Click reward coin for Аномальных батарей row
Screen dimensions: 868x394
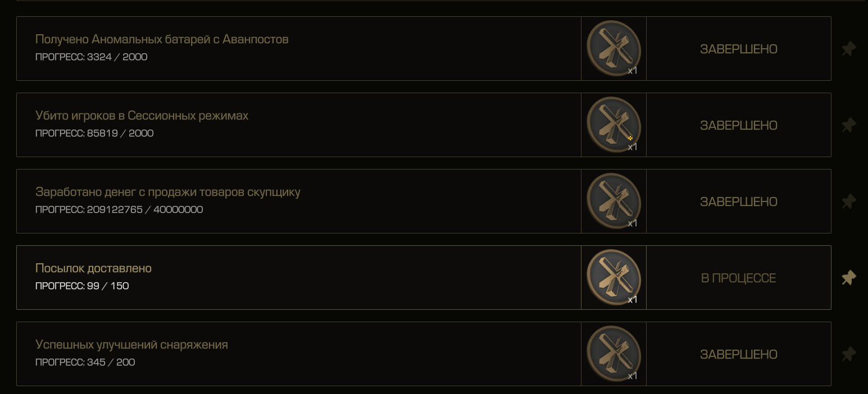point(613,48)
